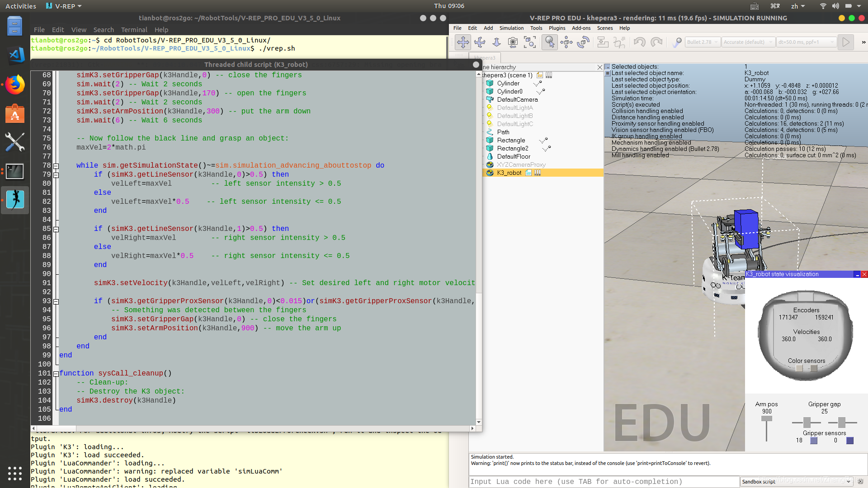868x488 pixels.
Task: Close the scene hierarchy panel
Action: pyautogui.click(x=600, y=67)
